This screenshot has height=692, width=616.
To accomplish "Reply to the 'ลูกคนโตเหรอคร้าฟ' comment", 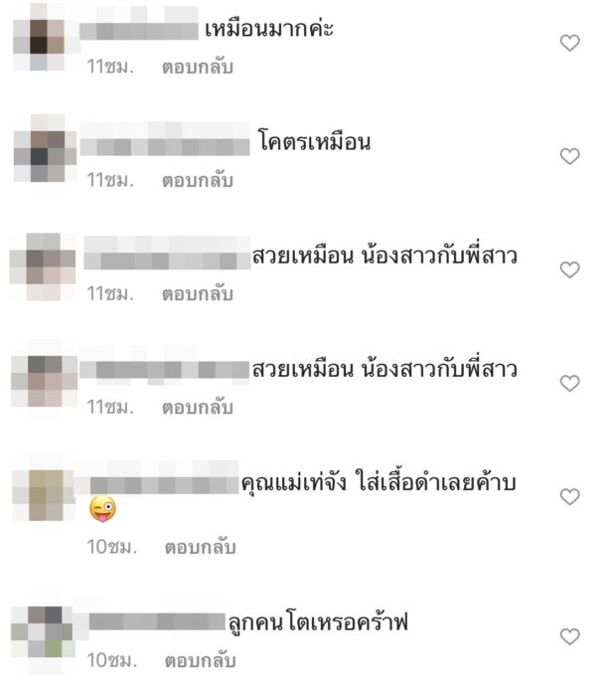I will click(x=200, y=661).
